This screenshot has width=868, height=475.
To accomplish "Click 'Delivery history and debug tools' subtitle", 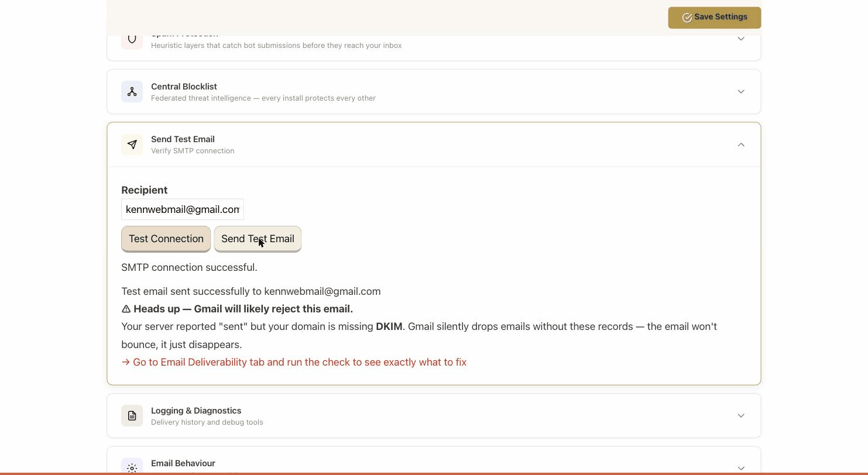I will pyautogui.click(x=207, y=422).
